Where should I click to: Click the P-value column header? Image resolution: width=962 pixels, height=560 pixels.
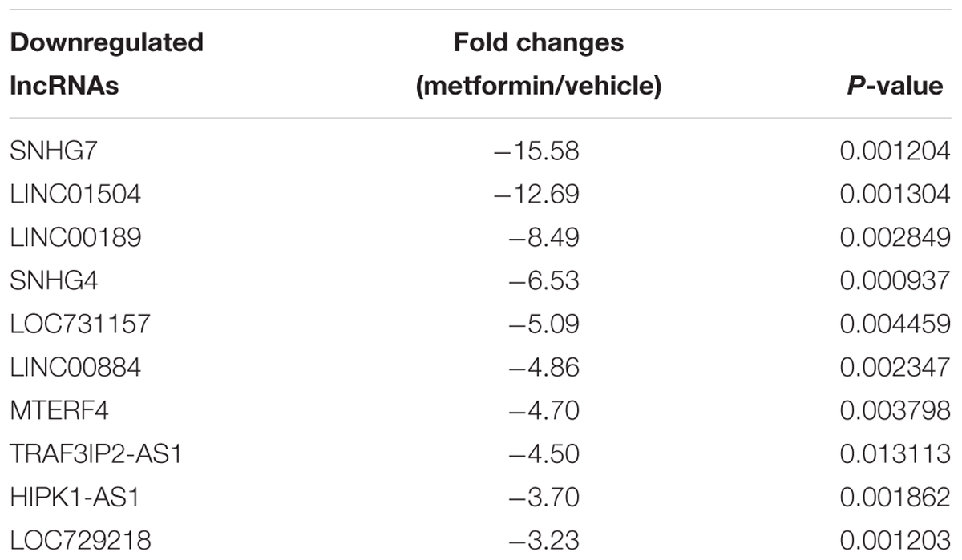895,85
